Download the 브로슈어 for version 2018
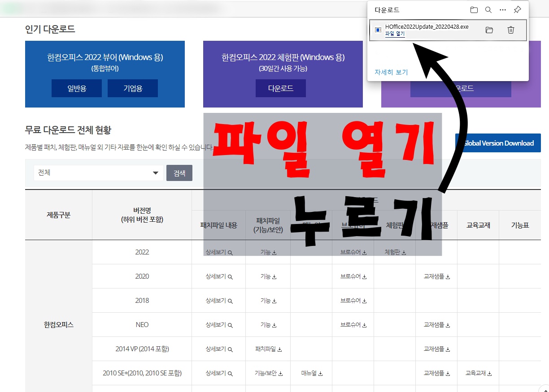This screenshot has height=392, width=549. click(x=353, y=301)
